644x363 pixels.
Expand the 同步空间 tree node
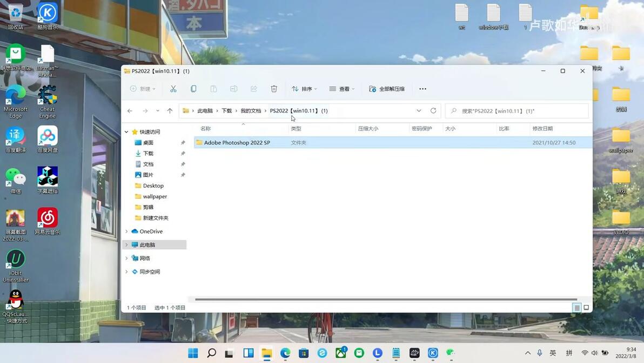(x=126, y=272)
